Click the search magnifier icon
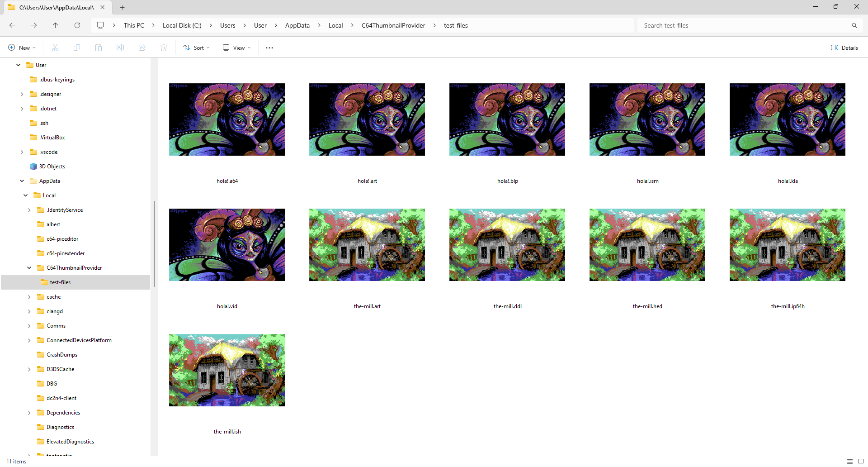 point(854,25)
